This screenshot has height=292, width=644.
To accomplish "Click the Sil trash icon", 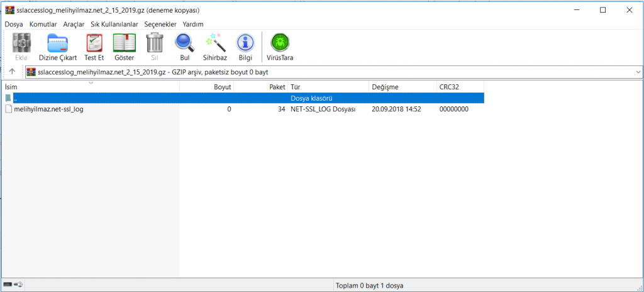I will click(154, 47).
